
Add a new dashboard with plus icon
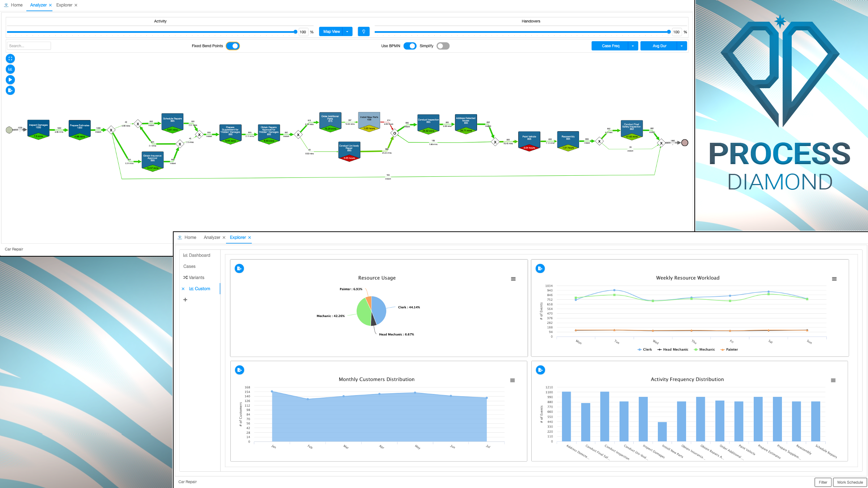185,300
